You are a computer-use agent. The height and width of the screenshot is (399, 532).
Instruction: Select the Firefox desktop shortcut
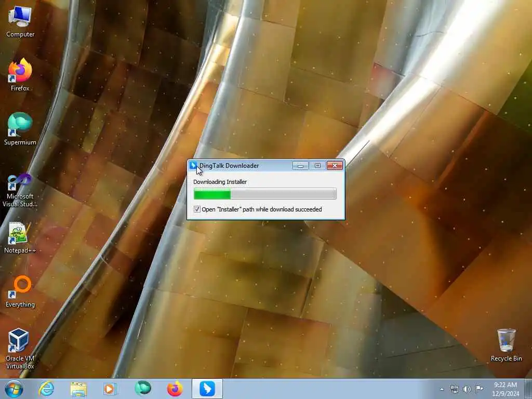(x=20, y=75)
